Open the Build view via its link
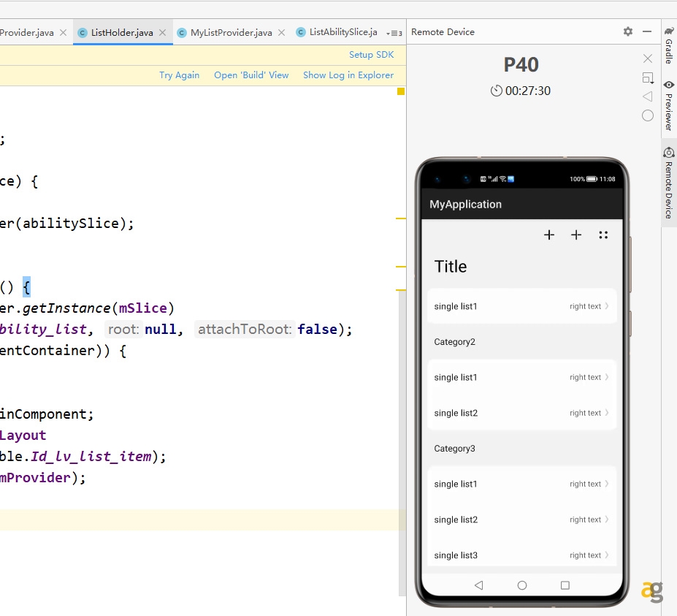The image size is (677, 616). click(x=251, y=75)
